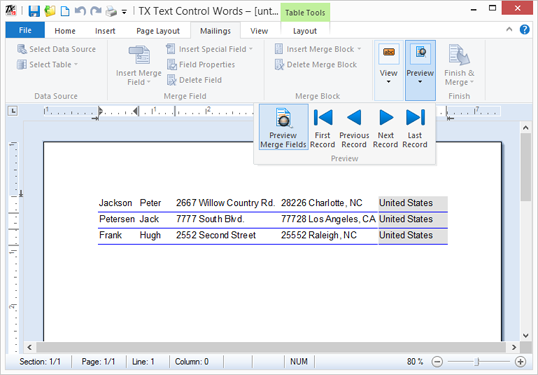Click Field Properties button
Screen dimensions: 538x375
201,65
